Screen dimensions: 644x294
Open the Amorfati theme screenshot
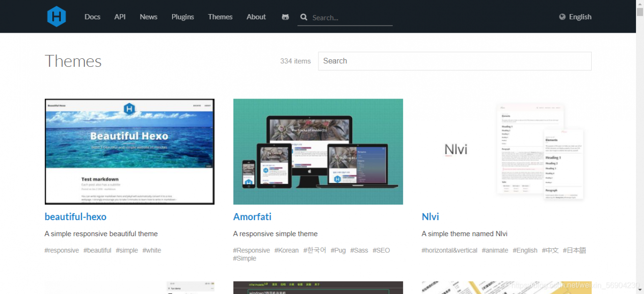click(x=318, y=152)
